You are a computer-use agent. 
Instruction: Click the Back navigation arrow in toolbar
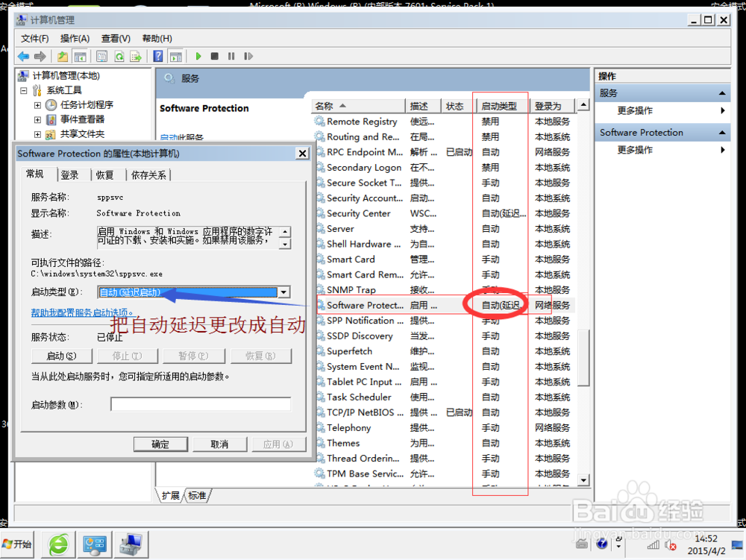click(x=23, y=56)
